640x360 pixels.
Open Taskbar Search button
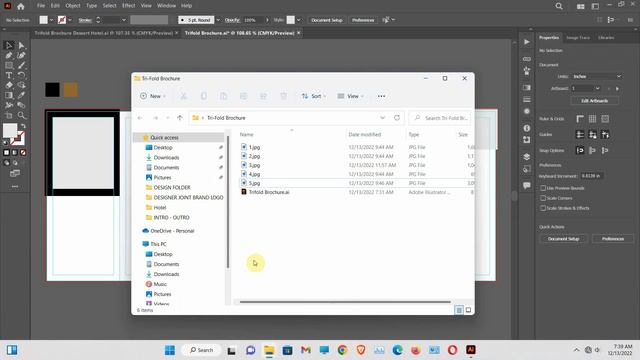point(201,350)
